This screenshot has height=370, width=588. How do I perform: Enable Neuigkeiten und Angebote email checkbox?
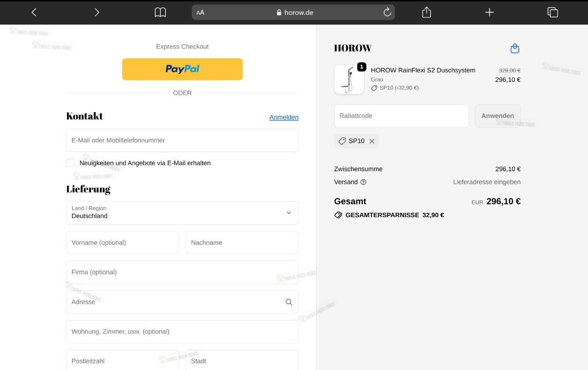click(x=70, y=163)
